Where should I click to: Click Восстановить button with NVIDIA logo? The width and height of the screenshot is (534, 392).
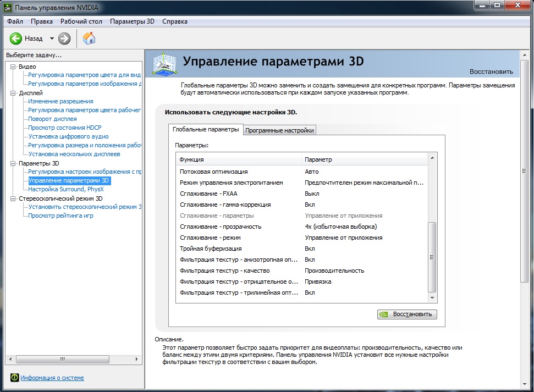407,314
